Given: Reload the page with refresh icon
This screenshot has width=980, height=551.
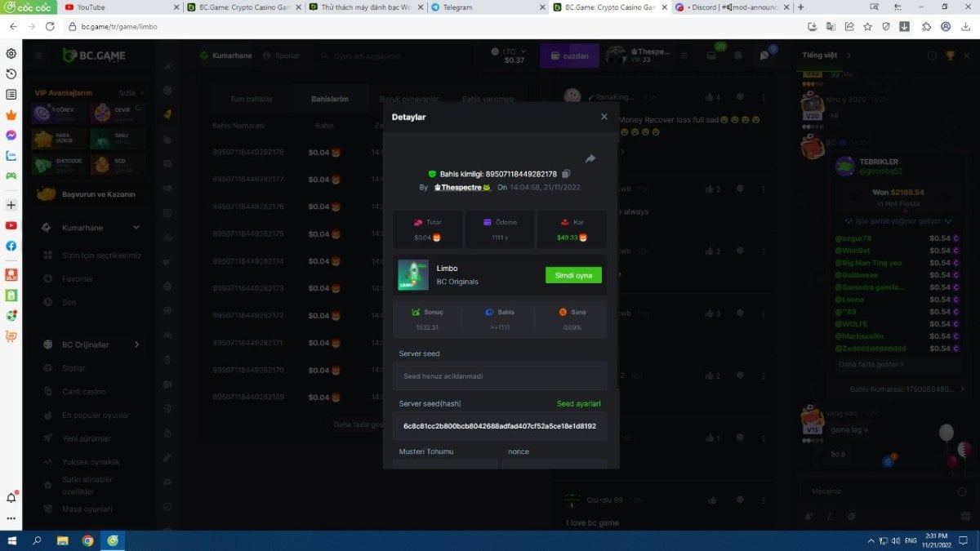Looking at the screenshot, I should coord(50,26).
